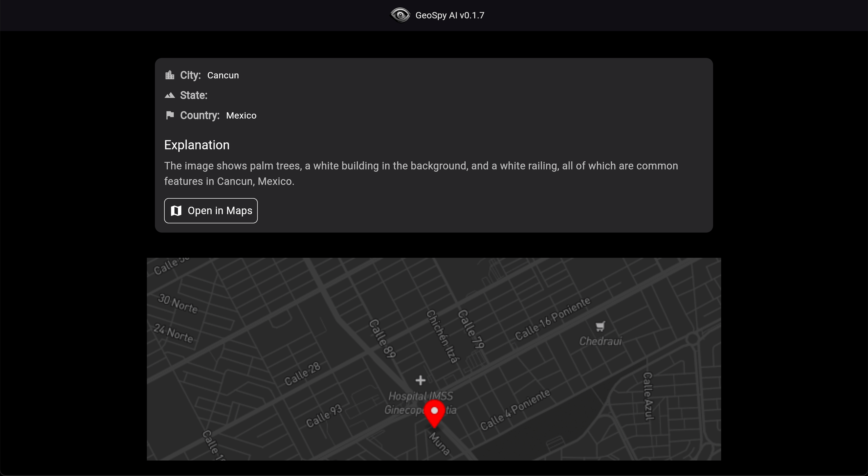The image size is (868, 476).
Task: Click the hospital cross icon on the map
Action: (x=420, y=380)
